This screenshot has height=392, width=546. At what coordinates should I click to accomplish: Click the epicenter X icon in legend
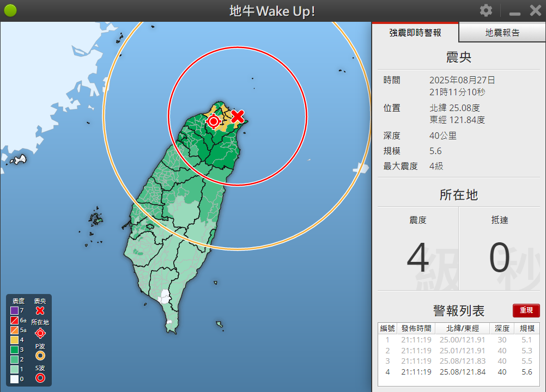point(40,310)
